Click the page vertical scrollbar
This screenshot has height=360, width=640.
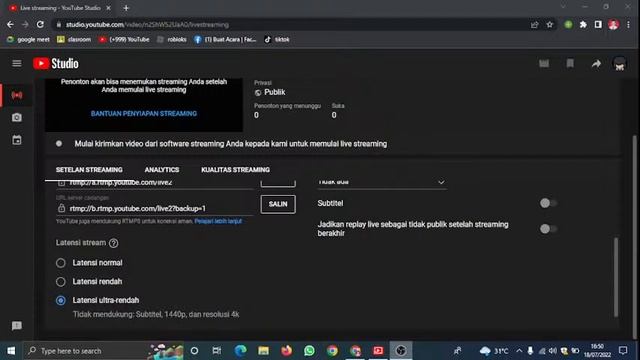tap(634, 237)
